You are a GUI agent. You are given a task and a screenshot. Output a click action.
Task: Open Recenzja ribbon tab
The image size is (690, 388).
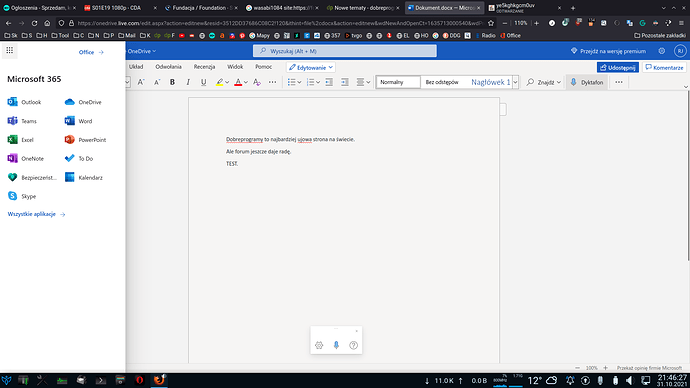click(204, 67)
